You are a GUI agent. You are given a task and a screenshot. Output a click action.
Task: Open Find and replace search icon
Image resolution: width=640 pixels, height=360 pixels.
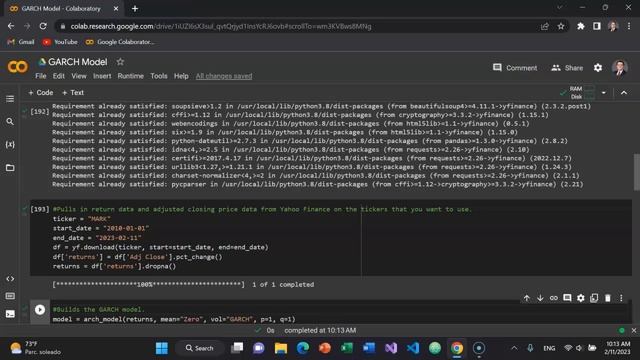[x=10, y=122]
